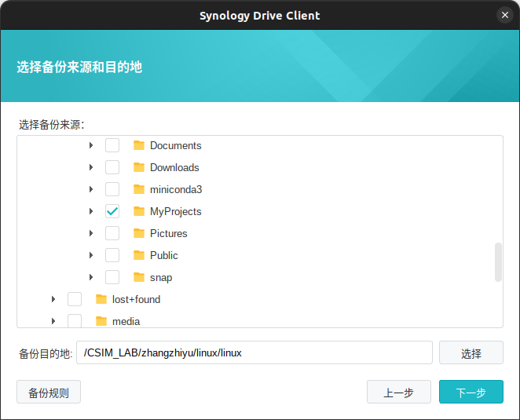Select the snap folder name
This screenshot has width=520, height=420.
161,277
